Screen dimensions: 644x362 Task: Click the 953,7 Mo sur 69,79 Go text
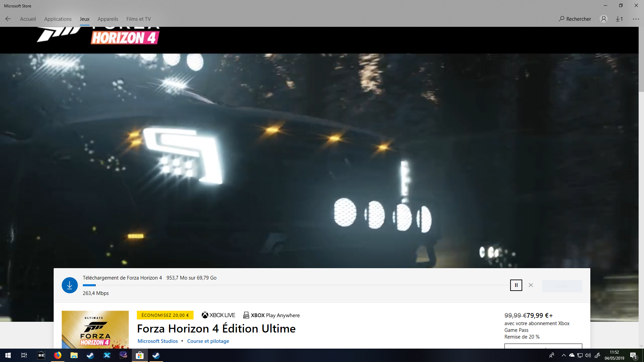192,278
